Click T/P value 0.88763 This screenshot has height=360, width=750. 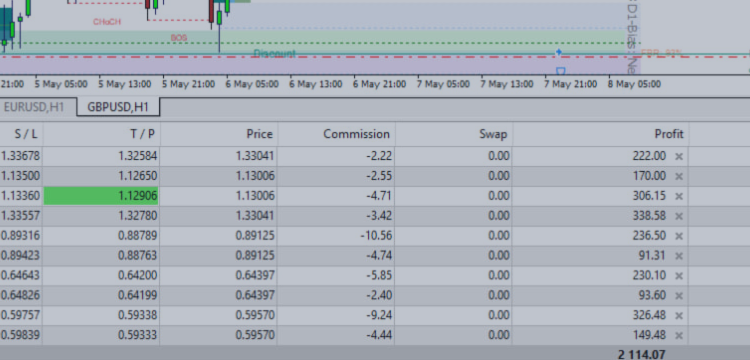138,256
